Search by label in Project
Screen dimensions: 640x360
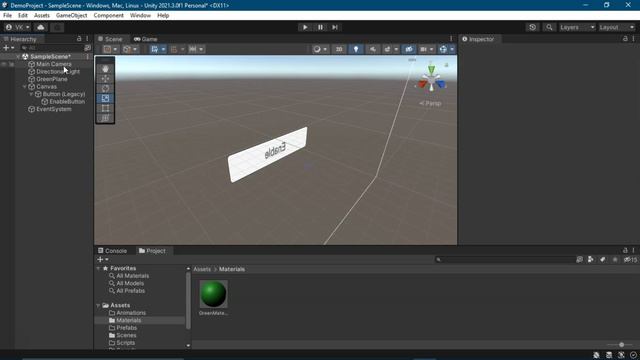(x=602, y=260)
